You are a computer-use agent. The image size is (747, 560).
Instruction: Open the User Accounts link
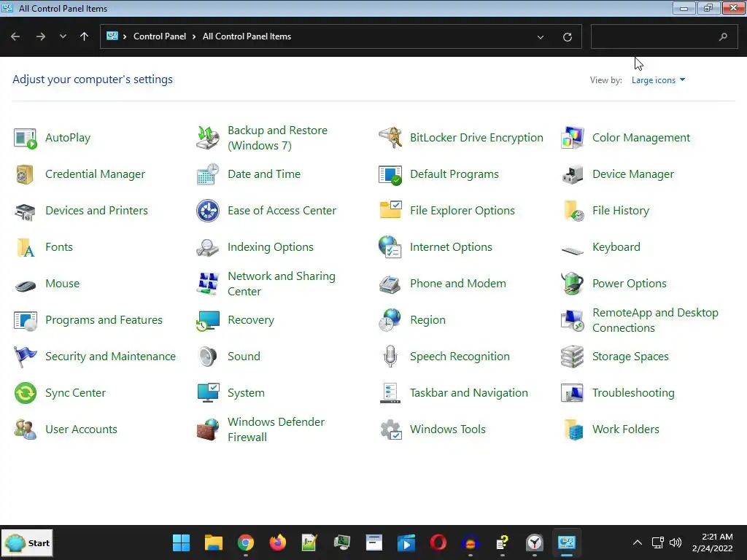point(81,429)
